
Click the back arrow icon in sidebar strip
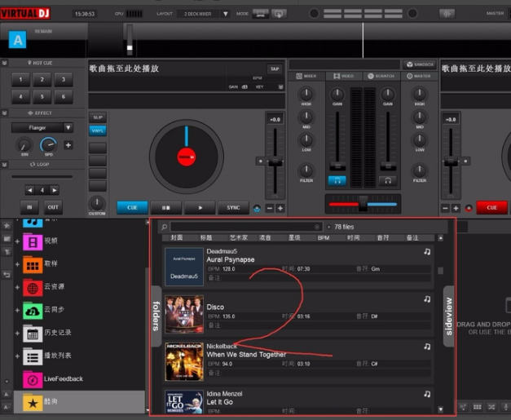coord(7,275)
